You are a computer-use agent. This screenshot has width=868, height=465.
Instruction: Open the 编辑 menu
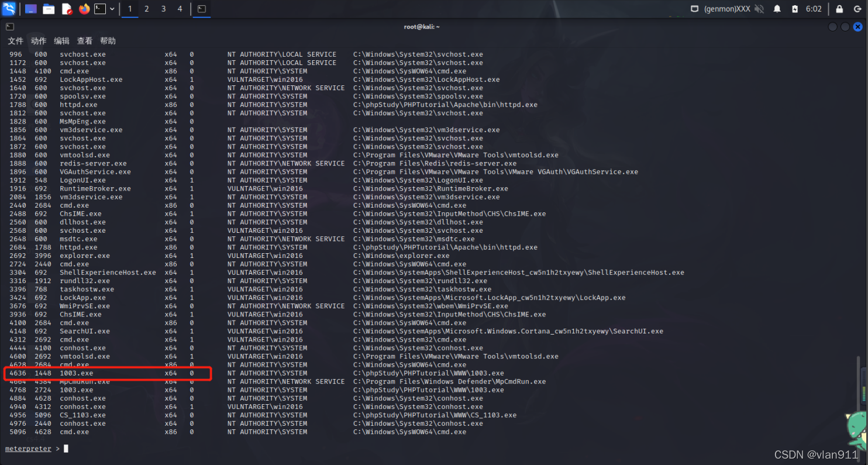61,41
